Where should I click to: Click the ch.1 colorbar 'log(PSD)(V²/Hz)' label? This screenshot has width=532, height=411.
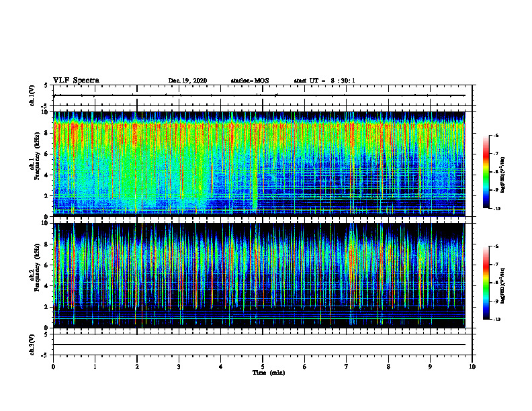tap(503, 175)
